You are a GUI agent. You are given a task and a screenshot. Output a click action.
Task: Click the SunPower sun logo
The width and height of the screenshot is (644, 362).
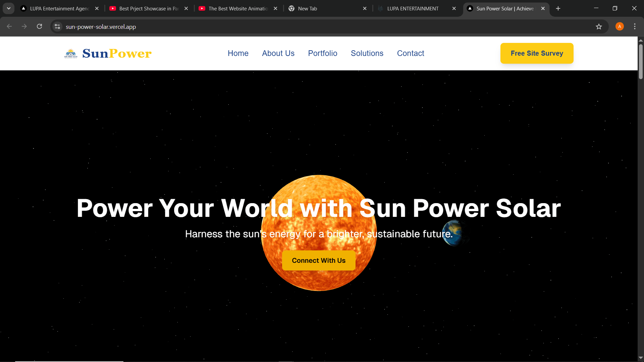coord(70,53)
